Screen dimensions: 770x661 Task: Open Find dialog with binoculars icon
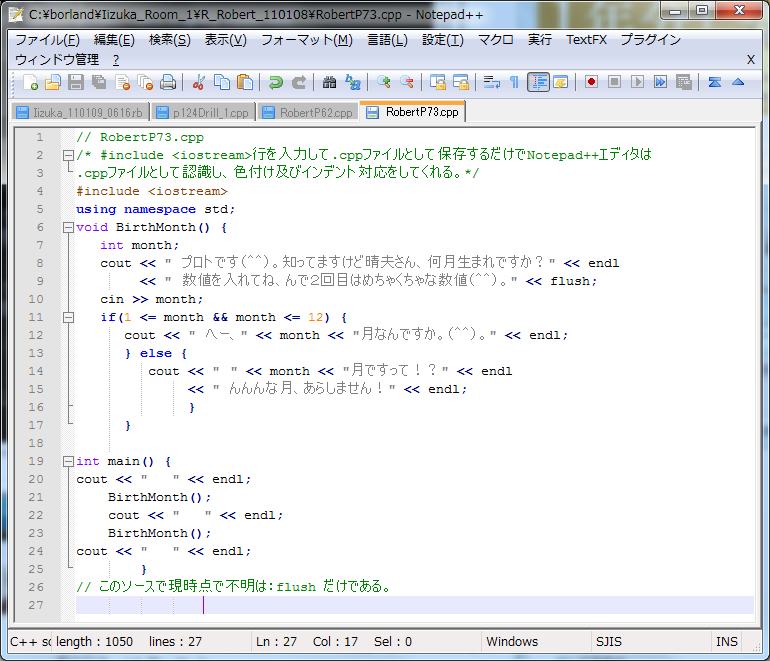tap(330, 82)
